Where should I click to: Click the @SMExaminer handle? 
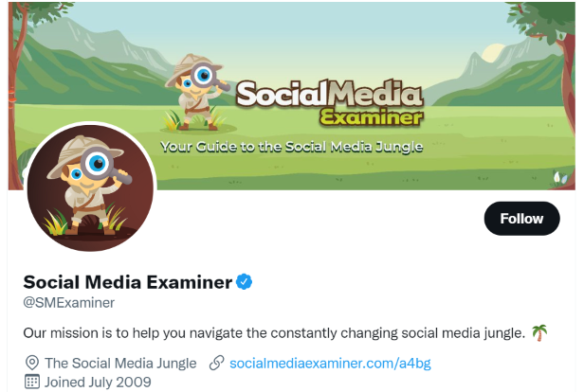68,303
